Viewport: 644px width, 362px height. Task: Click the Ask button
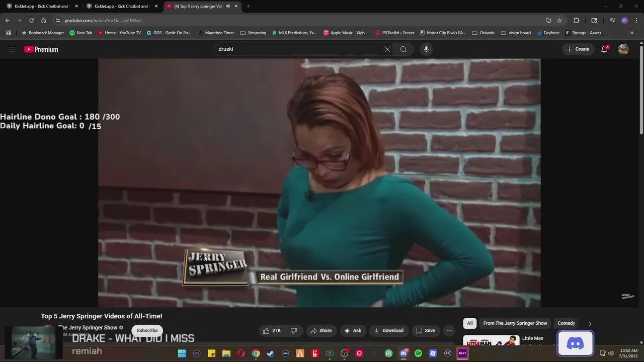(x=352, y=330)
